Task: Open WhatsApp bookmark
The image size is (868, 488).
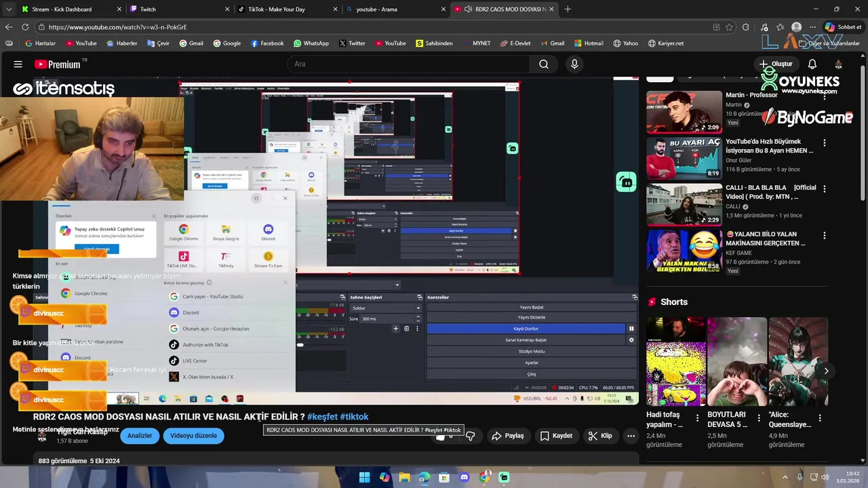Action: pos(311,43)
